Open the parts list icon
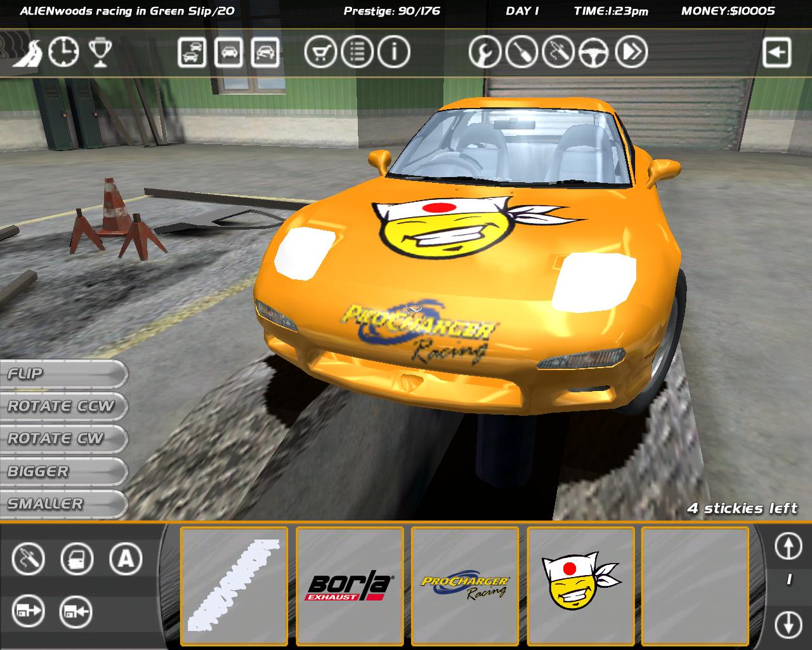Viewport: 812px width, 650px height. click(x=357, y=52)
